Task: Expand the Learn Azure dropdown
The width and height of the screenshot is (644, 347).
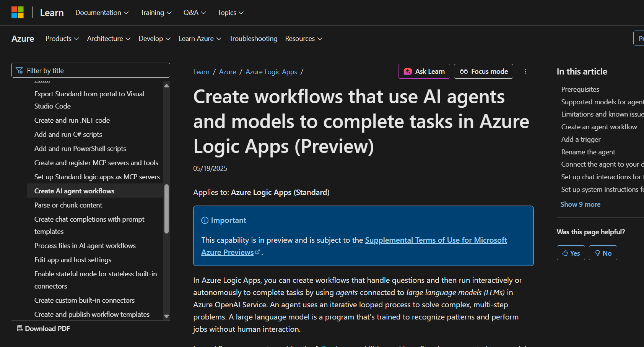Action: [199, 38]
